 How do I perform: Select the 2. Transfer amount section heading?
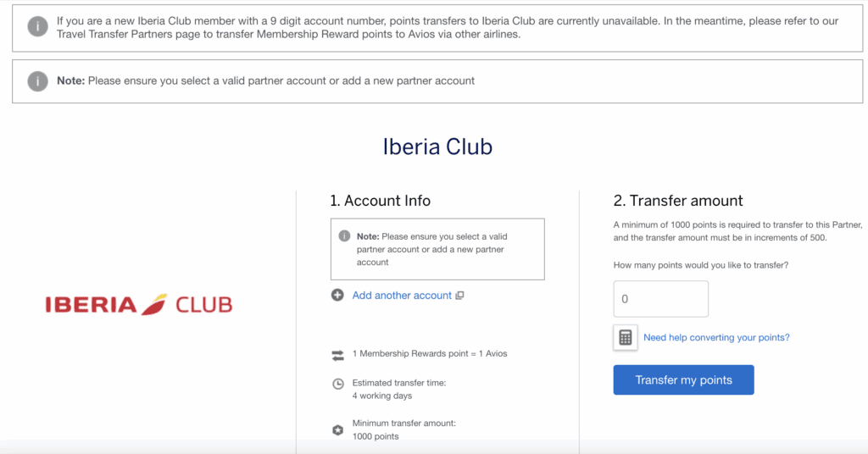pyautogui.click(x=677, y=201)
